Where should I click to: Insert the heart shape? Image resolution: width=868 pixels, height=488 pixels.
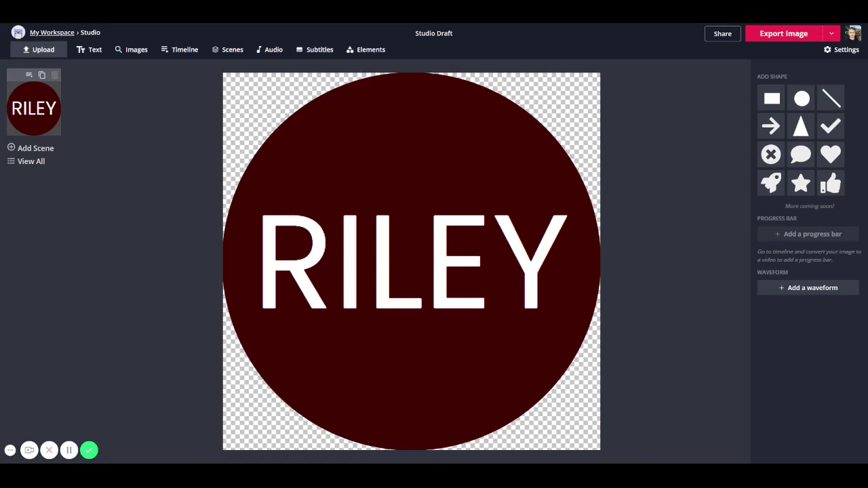click(x=831, y=155)
